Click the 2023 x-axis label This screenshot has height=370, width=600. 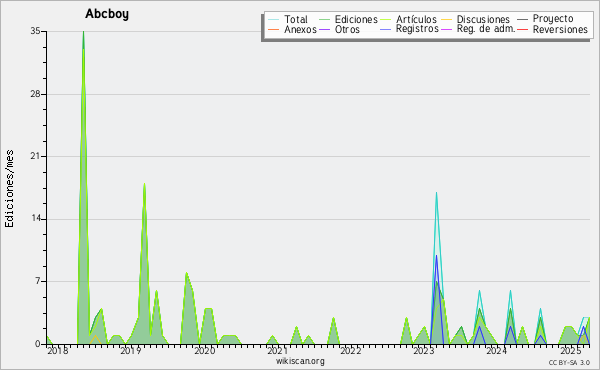coord(424,351)
